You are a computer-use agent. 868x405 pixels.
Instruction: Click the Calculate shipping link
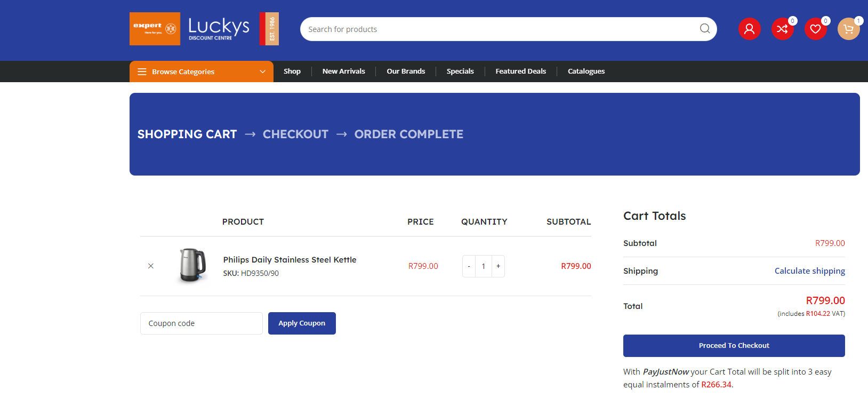[810, 271]
